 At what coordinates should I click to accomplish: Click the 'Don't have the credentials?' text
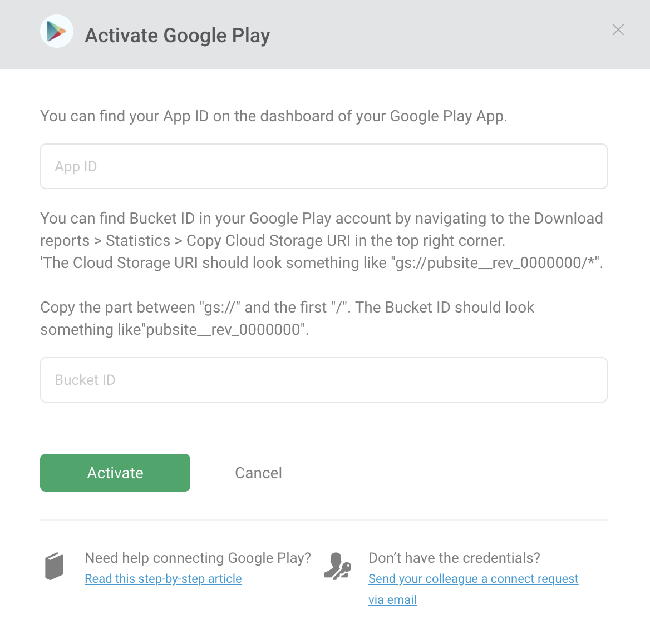click(454, 558)
